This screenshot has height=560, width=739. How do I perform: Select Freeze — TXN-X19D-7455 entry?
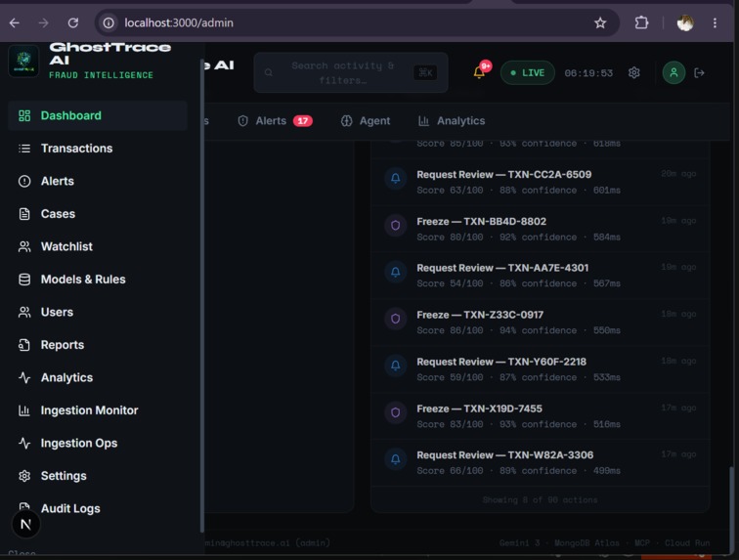(541, 415)
